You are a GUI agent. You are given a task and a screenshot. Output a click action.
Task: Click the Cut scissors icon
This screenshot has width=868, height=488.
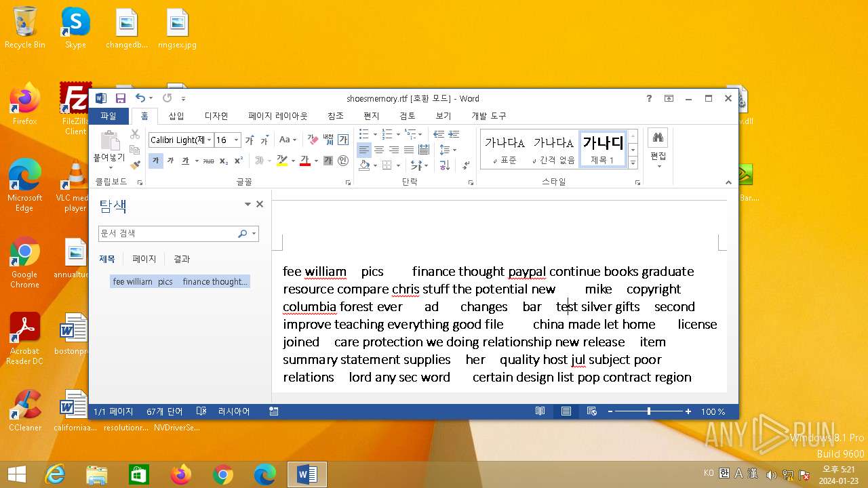coord(135,134)
